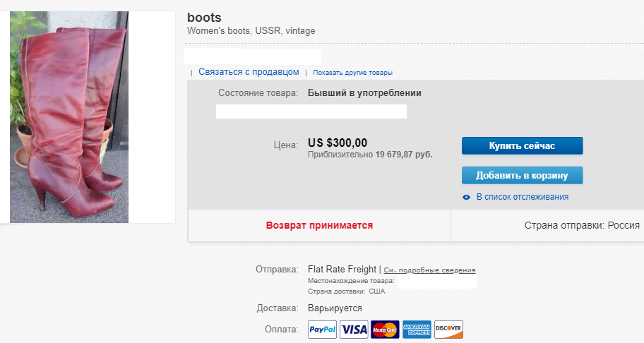
Task: Click the US $300,00 price text
Action: (x=338, y=143)
